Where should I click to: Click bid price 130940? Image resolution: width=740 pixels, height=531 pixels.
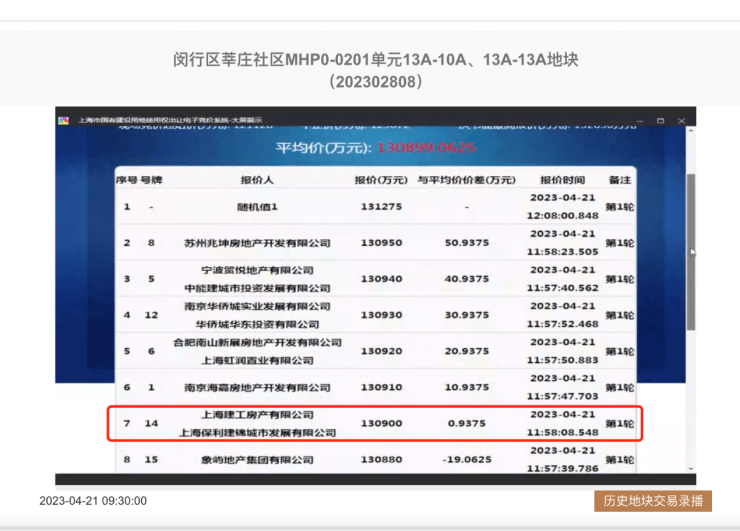[381, 279]
